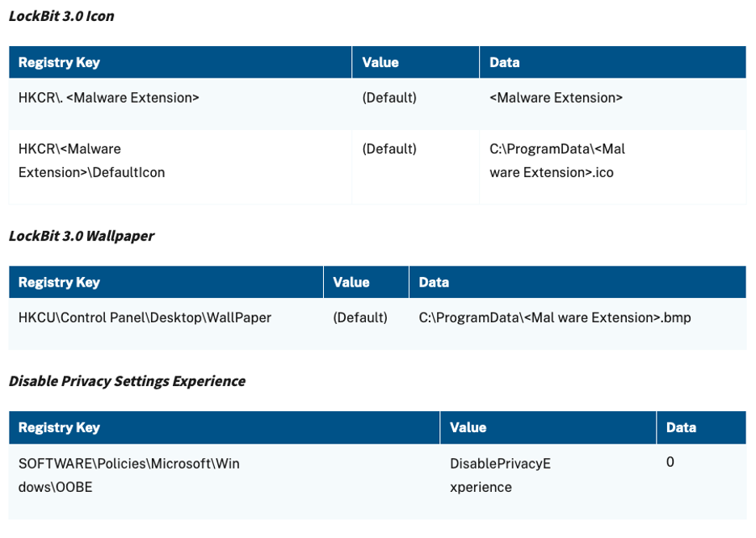Click the data cell ending in ".bmp"

point(555,318)
